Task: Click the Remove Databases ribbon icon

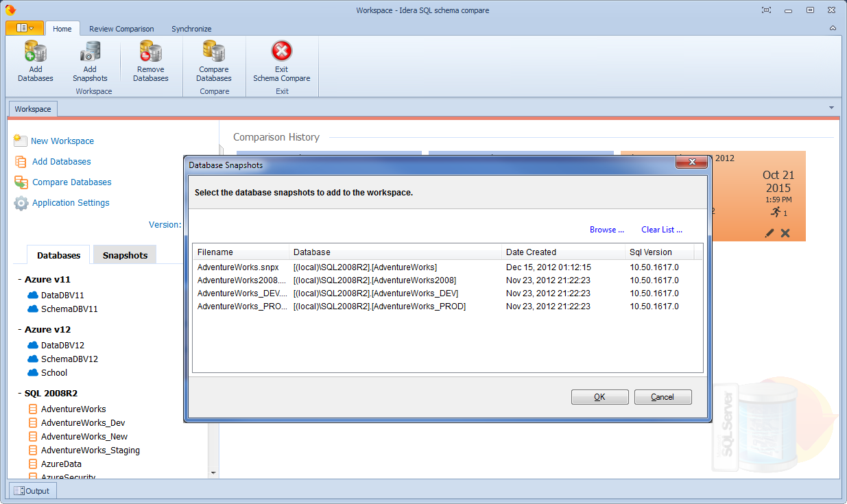Action: [x=150, y=52]
